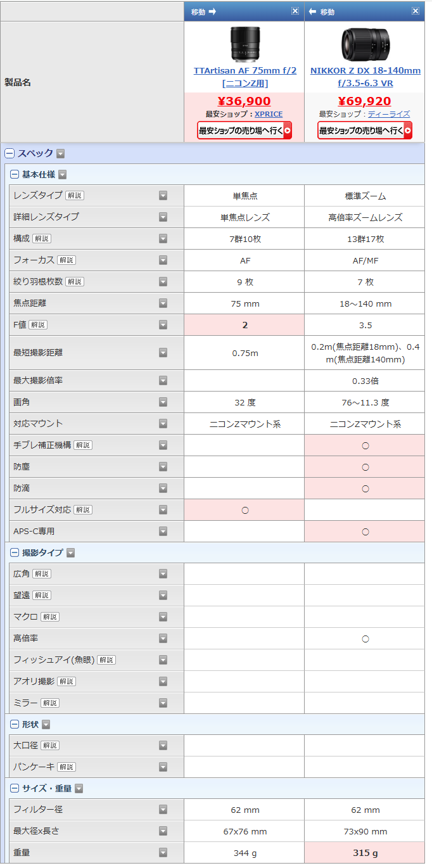
Task: Open the サイズ・重量 dropdown arrow
Action: (79, 789)
